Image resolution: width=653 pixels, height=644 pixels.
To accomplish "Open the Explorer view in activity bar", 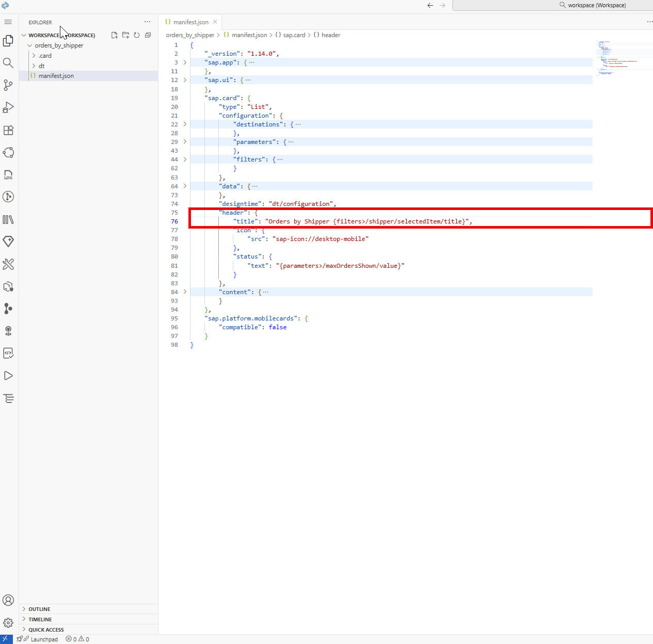I will coord(8,40).
